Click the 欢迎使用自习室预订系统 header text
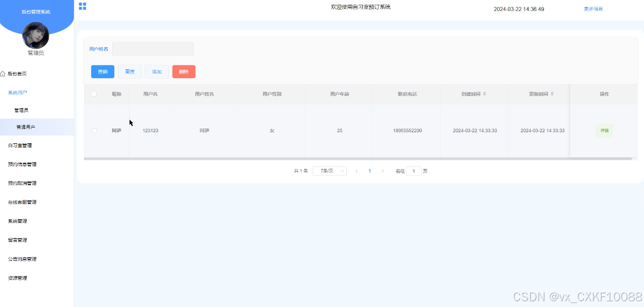Image resolution: width=644 pixels, height=307 pixels. tap(360, 7)
